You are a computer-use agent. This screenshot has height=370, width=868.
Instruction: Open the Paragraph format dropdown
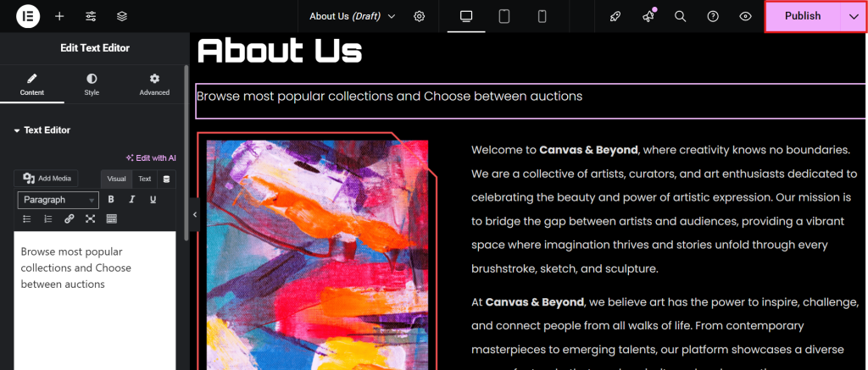(x=58, y=200)
